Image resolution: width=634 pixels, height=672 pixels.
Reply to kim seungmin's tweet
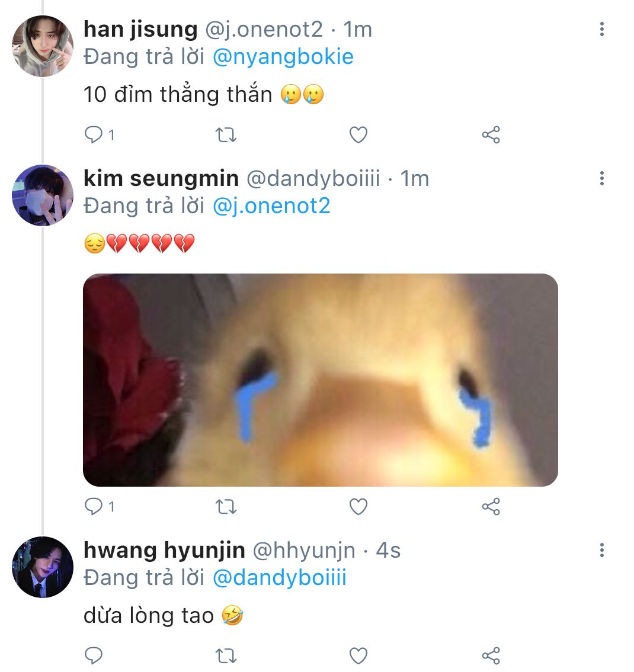[x=94, y=506]
